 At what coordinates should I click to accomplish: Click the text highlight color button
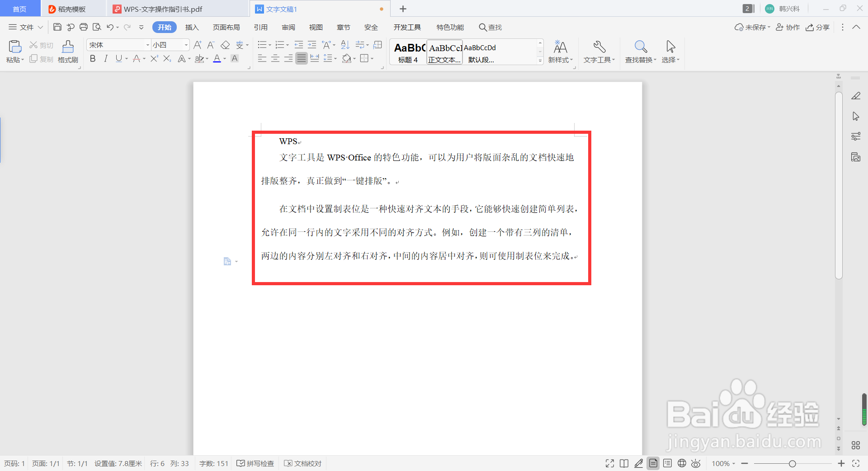coord(199,58)
